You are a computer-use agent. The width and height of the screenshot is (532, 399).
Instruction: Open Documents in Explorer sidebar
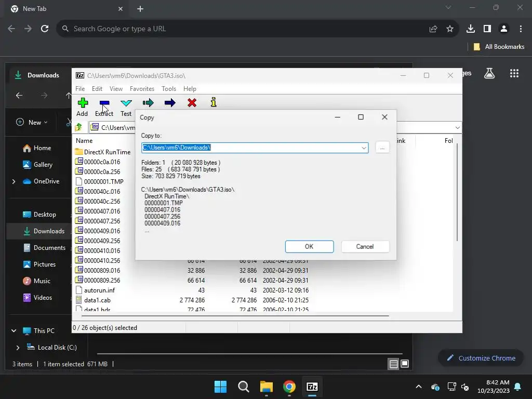point(44,248)
